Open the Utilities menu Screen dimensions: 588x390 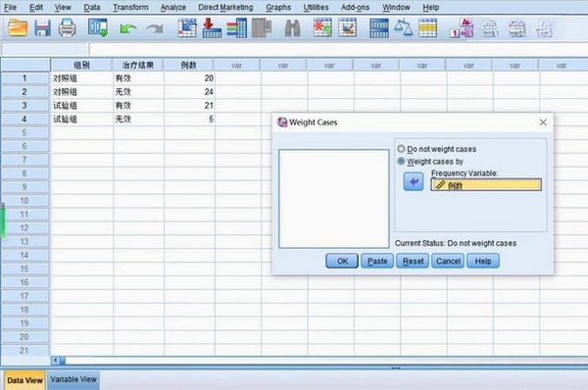[x=317, y=7]
